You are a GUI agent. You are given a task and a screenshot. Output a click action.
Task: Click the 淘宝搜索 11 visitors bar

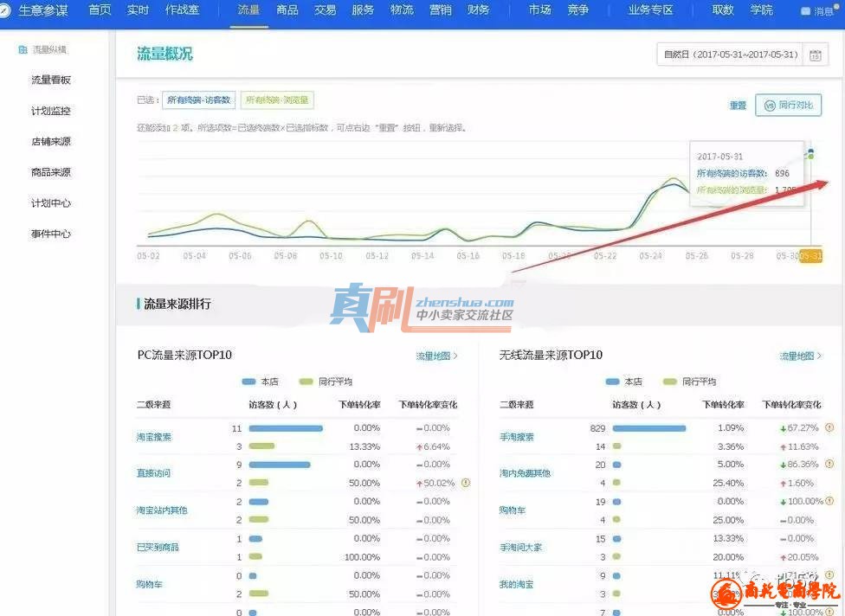[x=286, y=428]
